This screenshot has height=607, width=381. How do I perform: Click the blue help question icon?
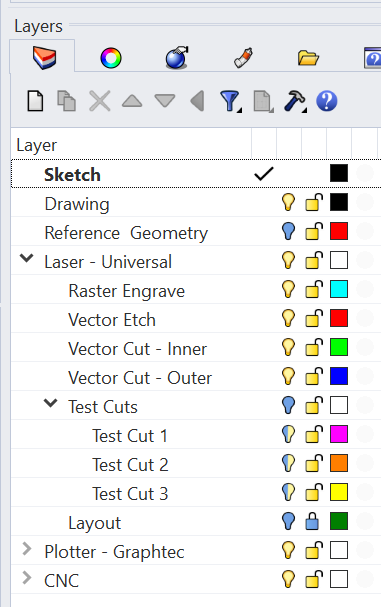tap(327, 101)
